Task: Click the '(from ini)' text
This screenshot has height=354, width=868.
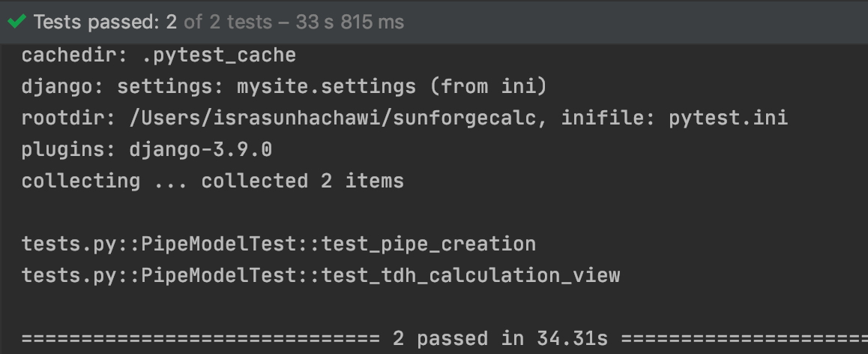Action: point(488,86)
